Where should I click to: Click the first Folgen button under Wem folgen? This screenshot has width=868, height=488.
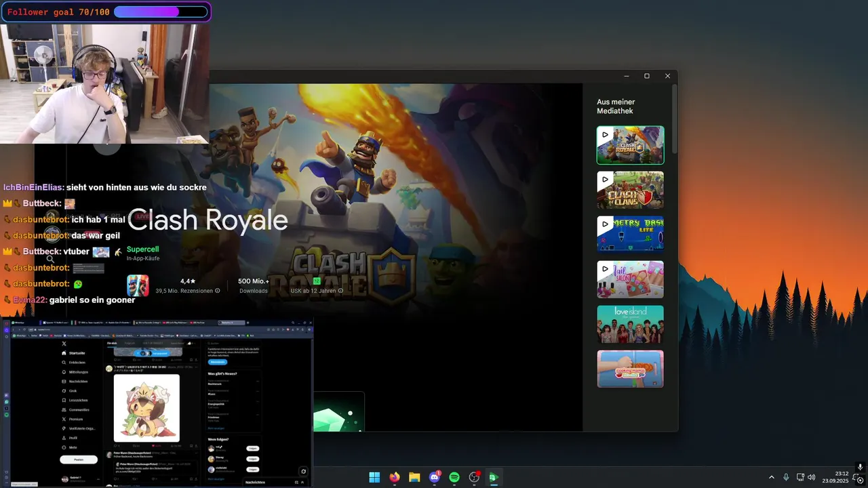click(x=253, y=449)
